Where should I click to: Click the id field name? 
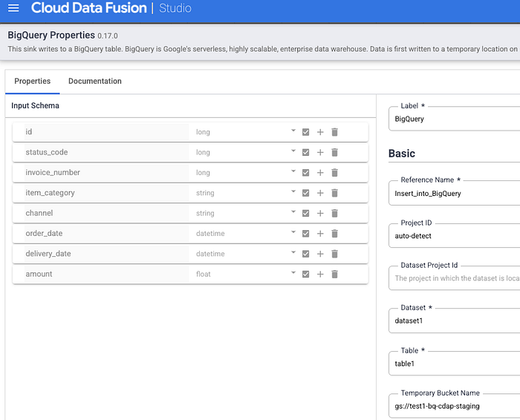click(106, 132)
